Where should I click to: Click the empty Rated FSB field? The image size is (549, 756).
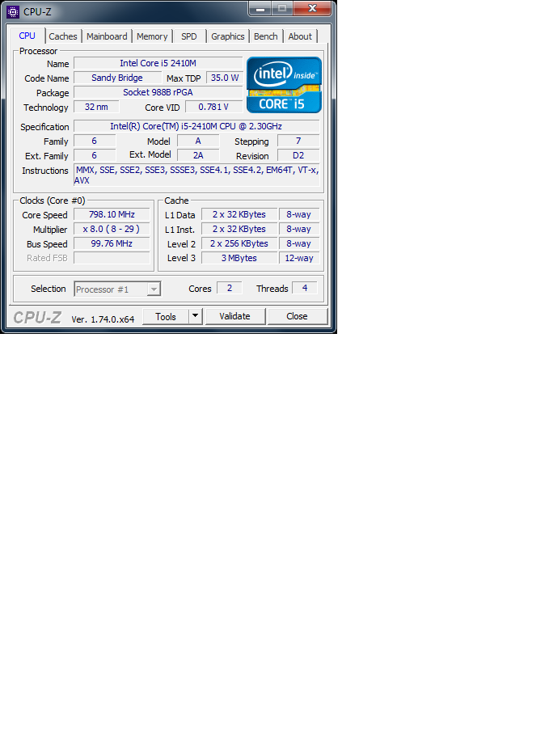pyautogui.click(x=112, y=258)
